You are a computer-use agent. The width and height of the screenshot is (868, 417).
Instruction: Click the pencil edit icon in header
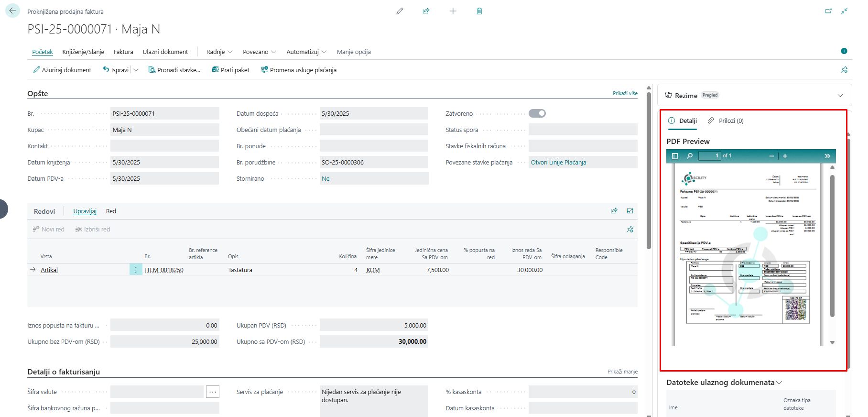pyautogui.click(x=400, y=11)
